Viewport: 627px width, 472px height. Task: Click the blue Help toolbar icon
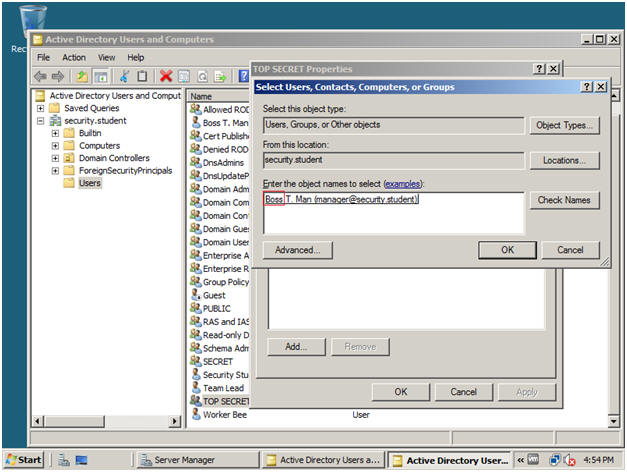[243, 76]
